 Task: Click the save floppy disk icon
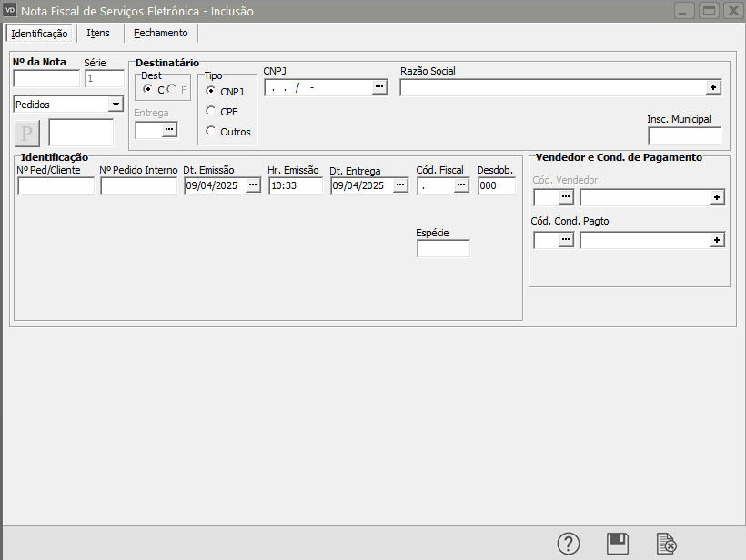[618, 544]
